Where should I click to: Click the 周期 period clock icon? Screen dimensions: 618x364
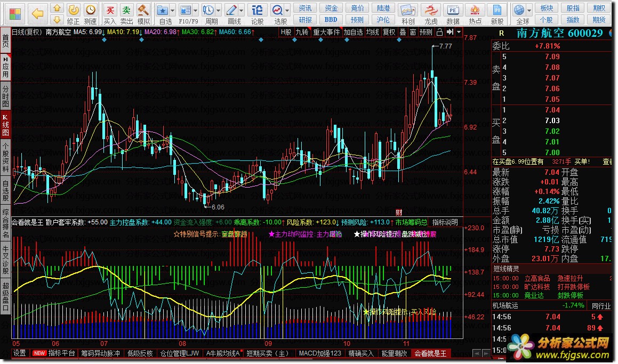coord(208,10)
